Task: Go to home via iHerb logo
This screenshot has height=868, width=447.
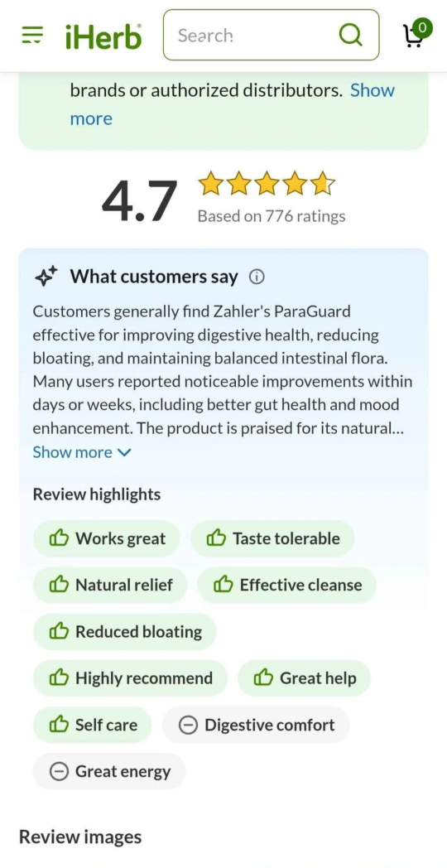Action: 103,36
